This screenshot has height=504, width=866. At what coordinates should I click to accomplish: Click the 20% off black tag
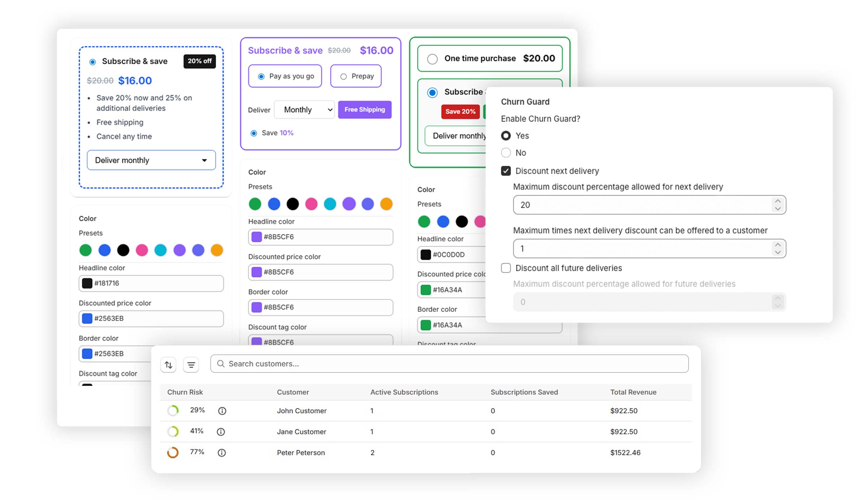coord(200,61)
